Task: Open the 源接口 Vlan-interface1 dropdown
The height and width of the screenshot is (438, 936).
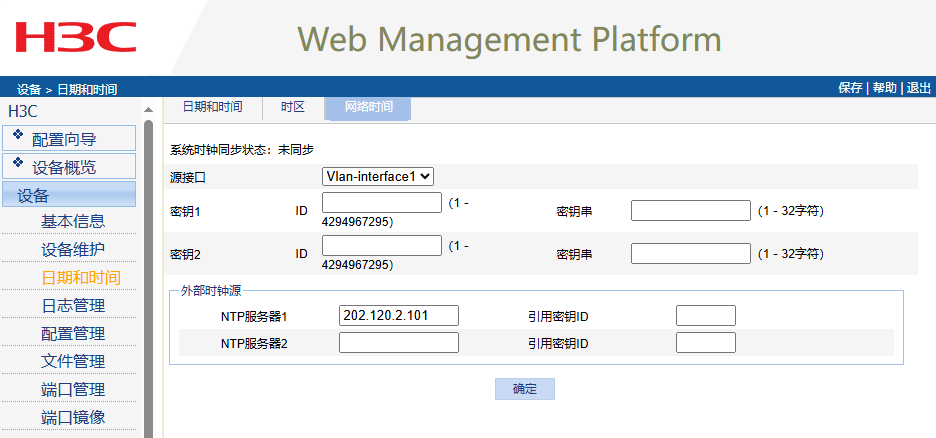Action: coord(378,176)
